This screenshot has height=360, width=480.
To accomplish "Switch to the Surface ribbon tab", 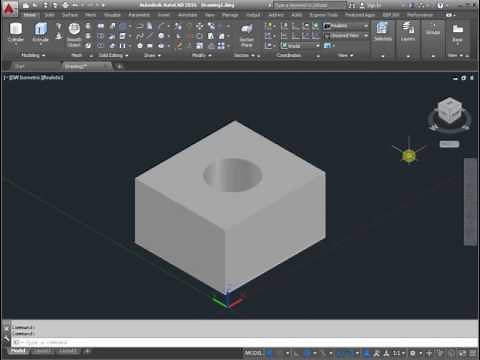I will pyautogui.click(x=70, y=15).
